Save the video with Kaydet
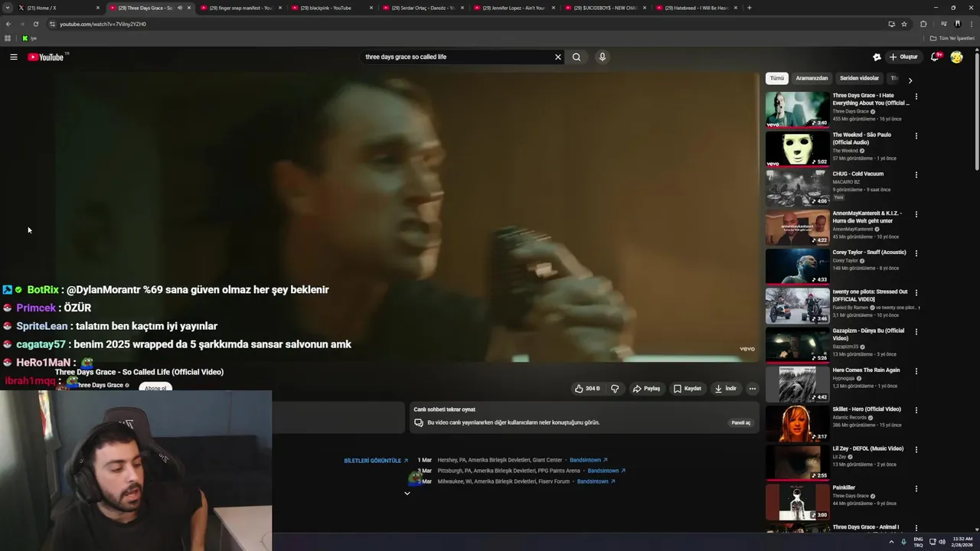The width and height of the screenshot is (980, 551). point(688,389)
